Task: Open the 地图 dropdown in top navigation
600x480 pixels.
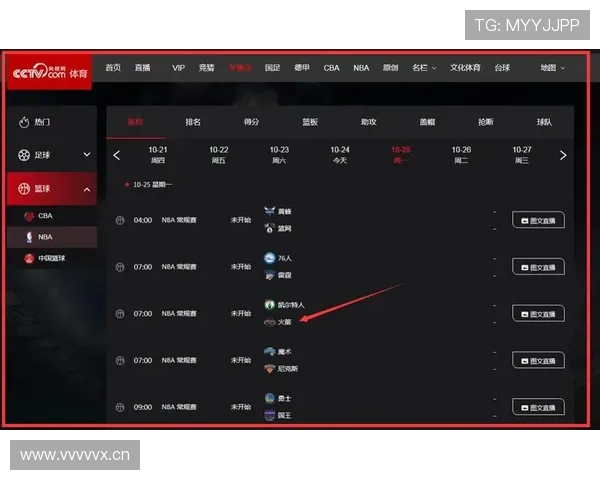Action: (x=552, y=68)
